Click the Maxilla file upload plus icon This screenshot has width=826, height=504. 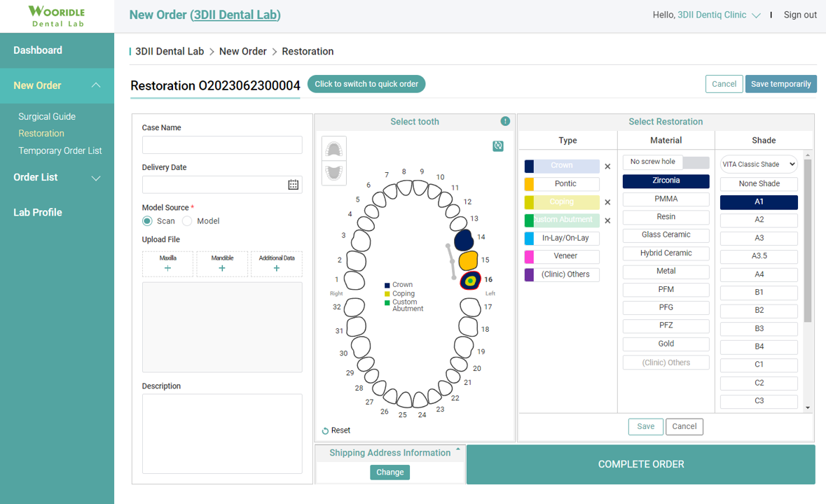pyautogui.click(x=167, y=268)
